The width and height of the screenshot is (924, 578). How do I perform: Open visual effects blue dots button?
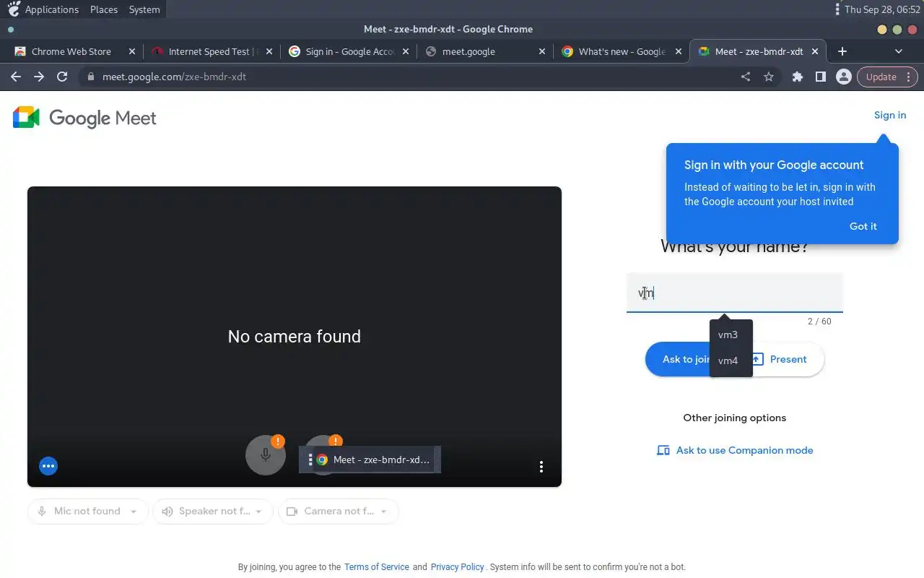click(48, 466)
